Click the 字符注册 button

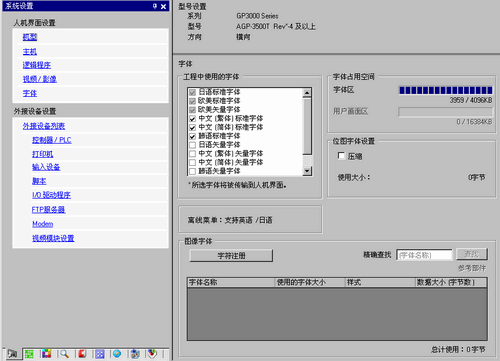point(231,256)
